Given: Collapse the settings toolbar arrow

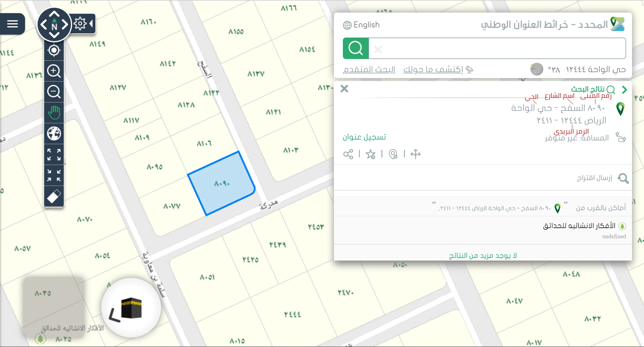Looking at the screenshot, I should click(91, 24).
